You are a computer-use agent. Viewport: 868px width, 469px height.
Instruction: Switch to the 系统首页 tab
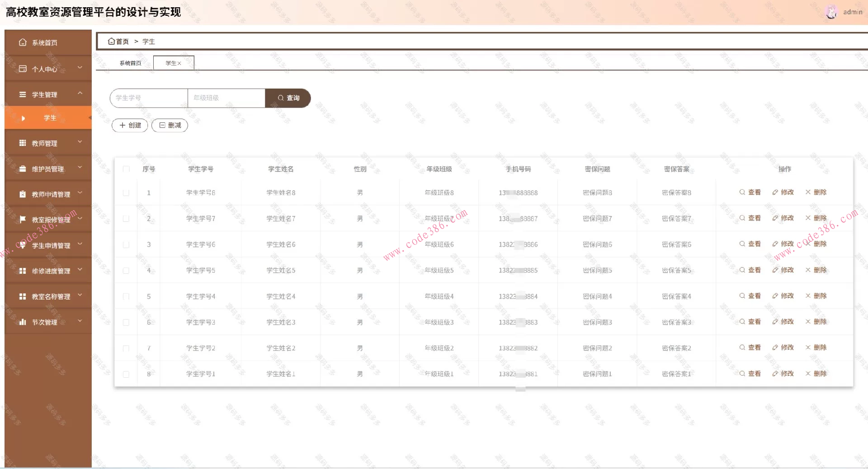pyautogui.click(x=130, y=63)
